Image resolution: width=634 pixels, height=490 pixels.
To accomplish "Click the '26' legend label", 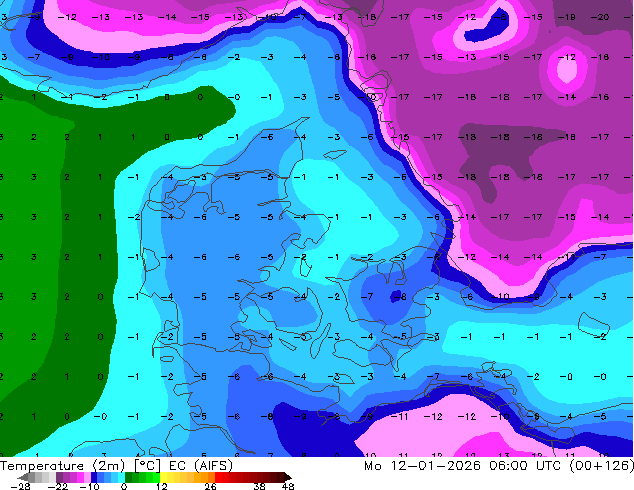I will tap(210, 486).
